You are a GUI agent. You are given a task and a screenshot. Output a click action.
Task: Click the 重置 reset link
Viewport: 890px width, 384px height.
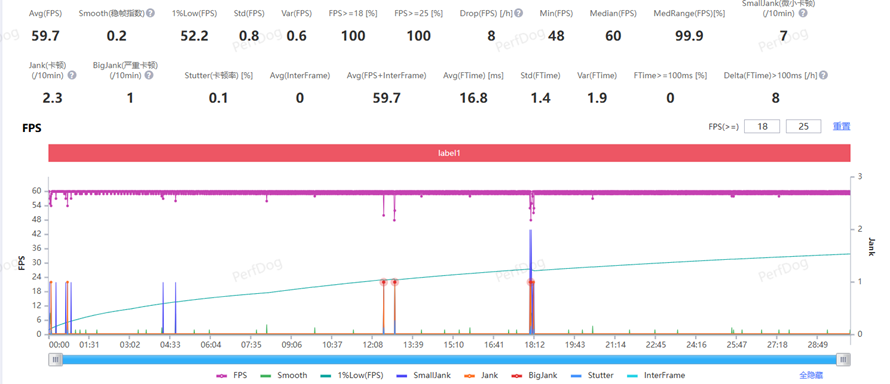[x=841, y=126]
